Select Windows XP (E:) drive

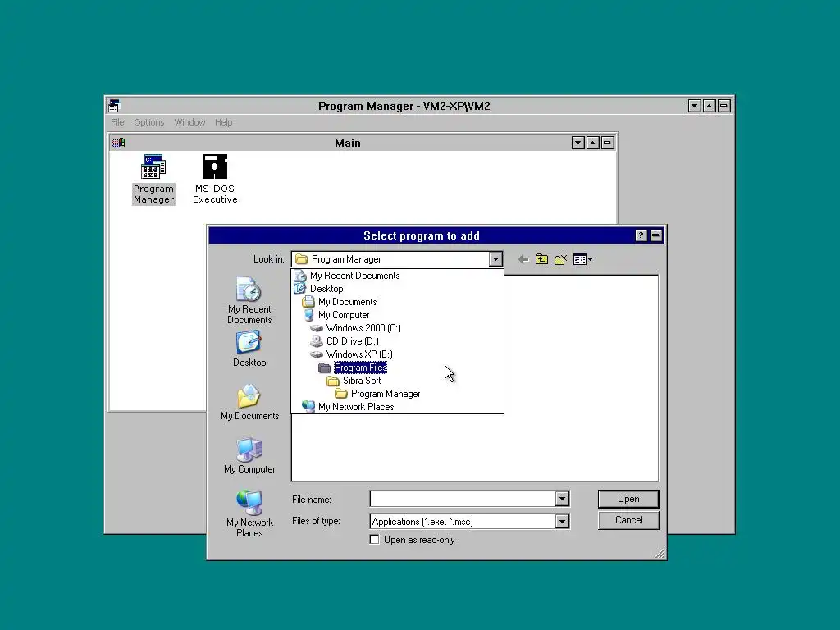398,354
